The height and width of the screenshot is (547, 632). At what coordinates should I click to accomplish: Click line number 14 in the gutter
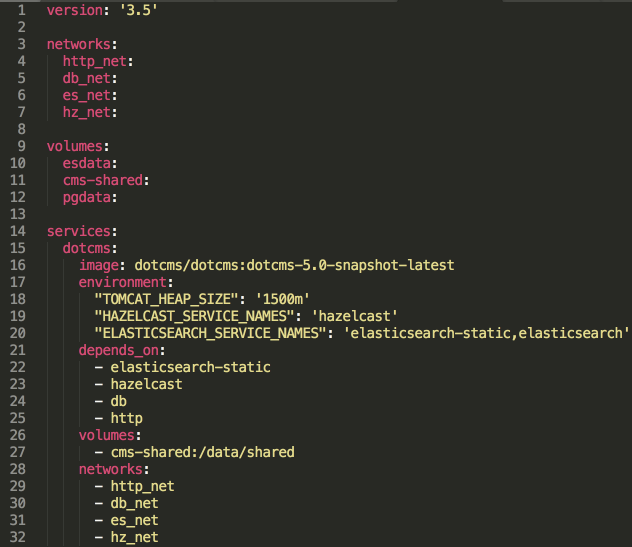pos(17,231)
